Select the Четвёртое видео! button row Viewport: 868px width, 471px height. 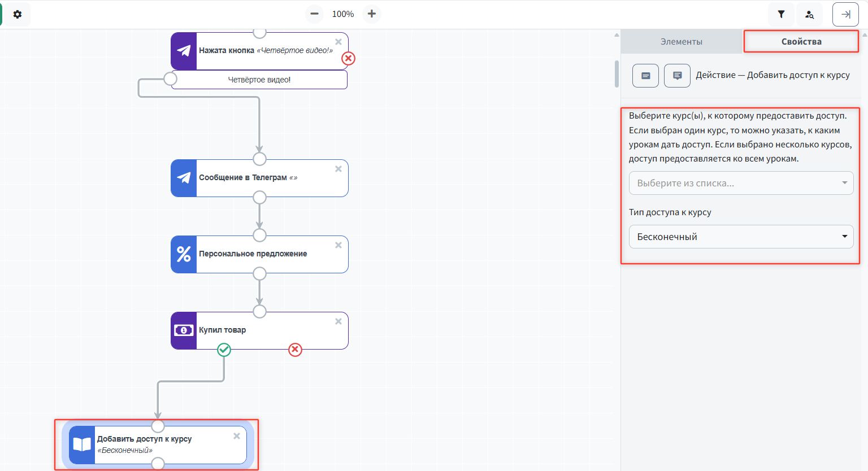click(x=259, y=80)
